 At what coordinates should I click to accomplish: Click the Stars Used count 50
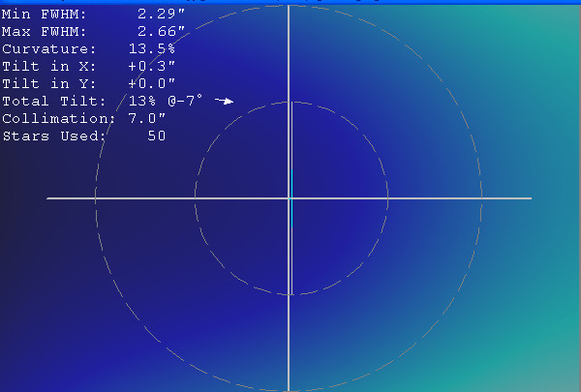(156, 136)
